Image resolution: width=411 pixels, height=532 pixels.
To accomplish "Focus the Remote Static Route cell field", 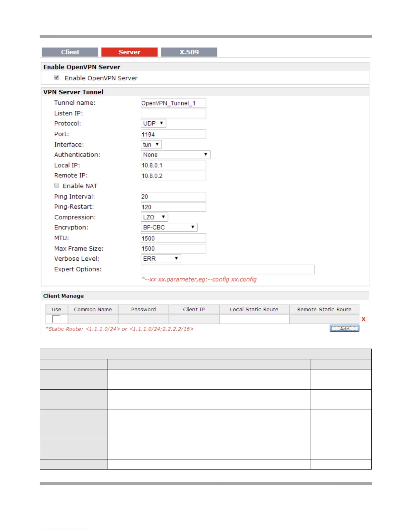I will pyautogui.click(x=324, y=319).
